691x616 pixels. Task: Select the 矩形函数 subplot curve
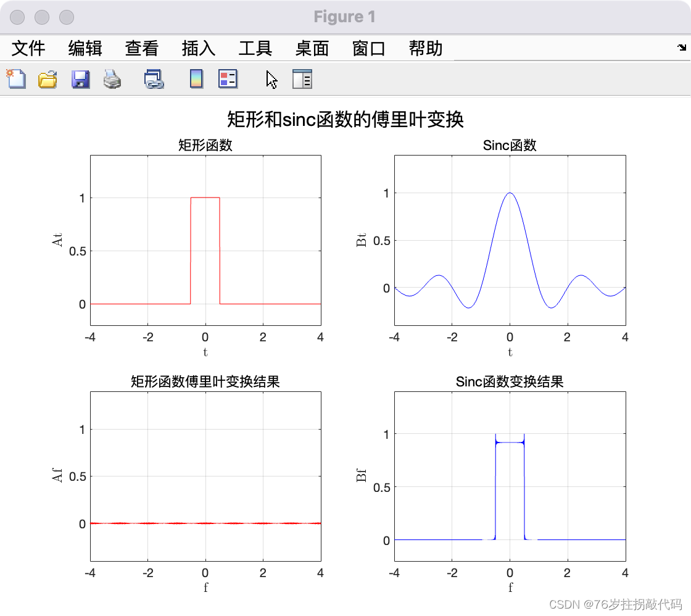pos(205,198)
